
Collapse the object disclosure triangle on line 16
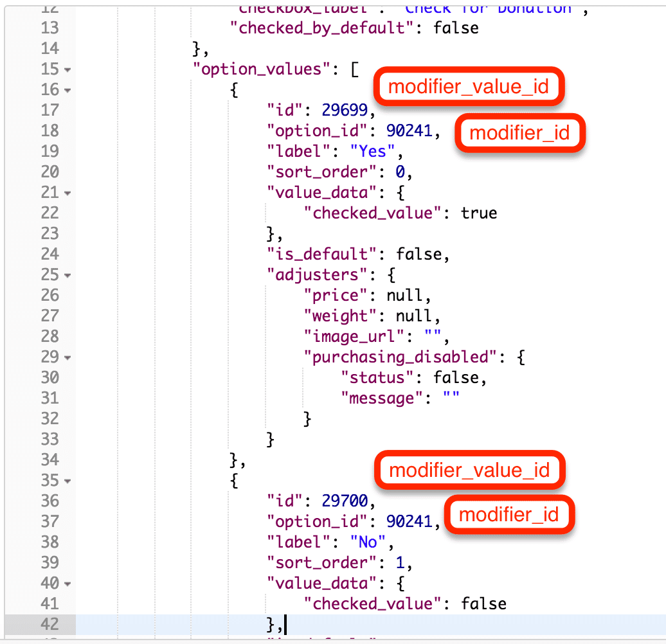pos(67,90)
